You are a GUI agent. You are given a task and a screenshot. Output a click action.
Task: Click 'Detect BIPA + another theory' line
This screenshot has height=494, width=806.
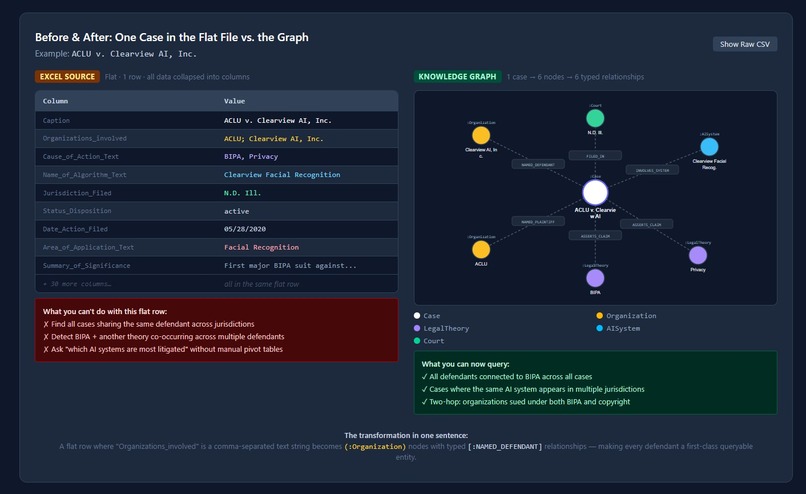(x=163, y=337)
